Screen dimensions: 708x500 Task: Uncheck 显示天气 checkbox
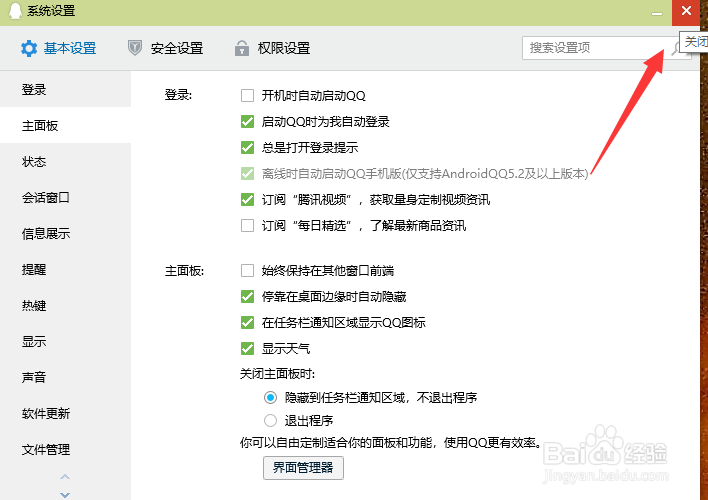(247, 348)
